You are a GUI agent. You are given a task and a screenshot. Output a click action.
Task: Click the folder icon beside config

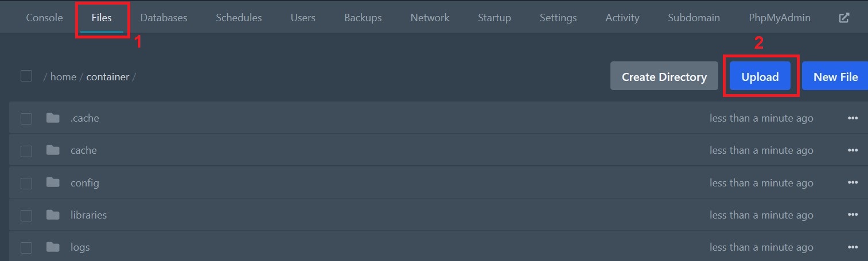click(x=53, y=182)
